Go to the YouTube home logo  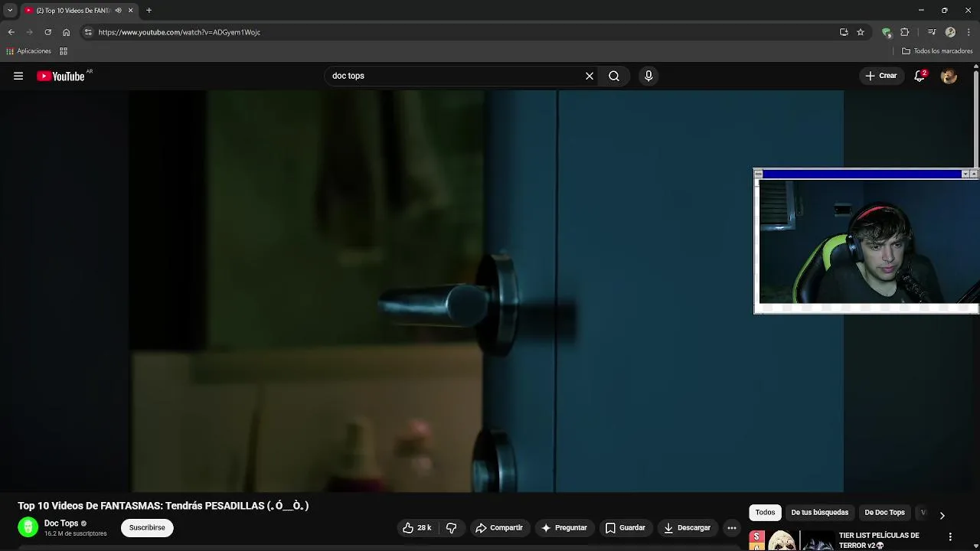(x=60, y=76)
